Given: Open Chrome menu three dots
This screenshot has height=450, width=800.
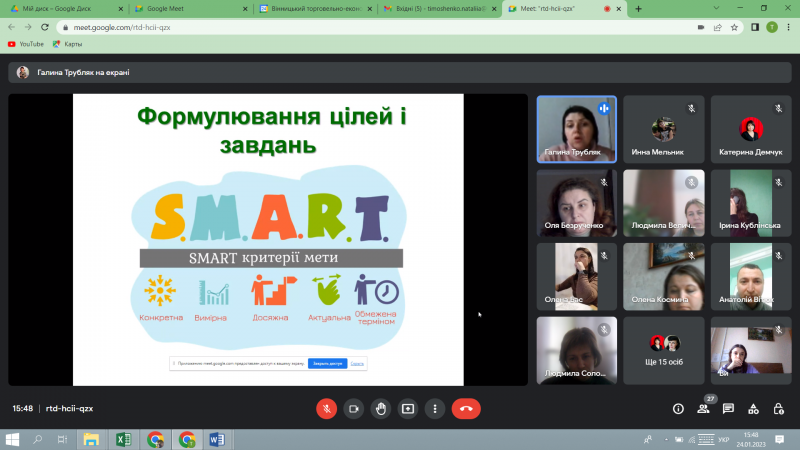Looking at the screenshot, I should [x=788, y=28].
